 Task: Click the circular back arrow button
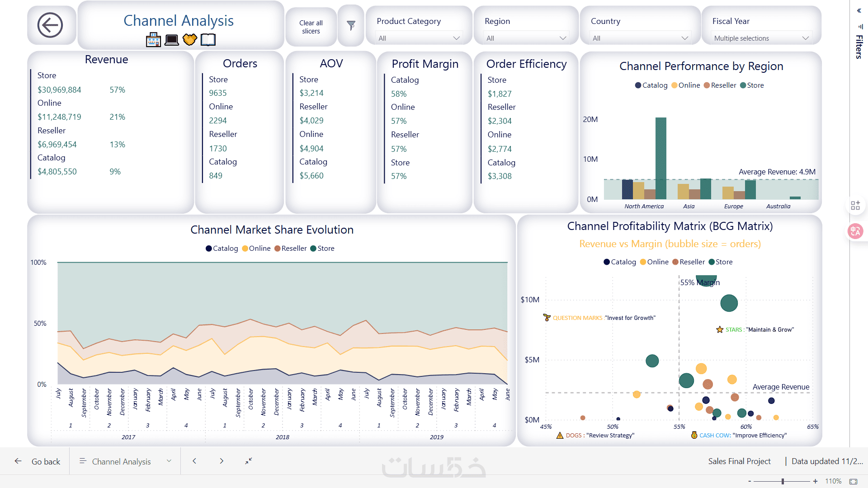50,25
